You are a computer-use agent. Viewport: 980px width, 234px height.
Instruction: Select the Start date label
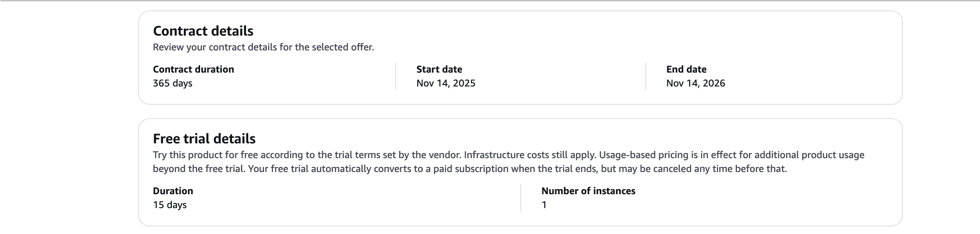(439, 69)
